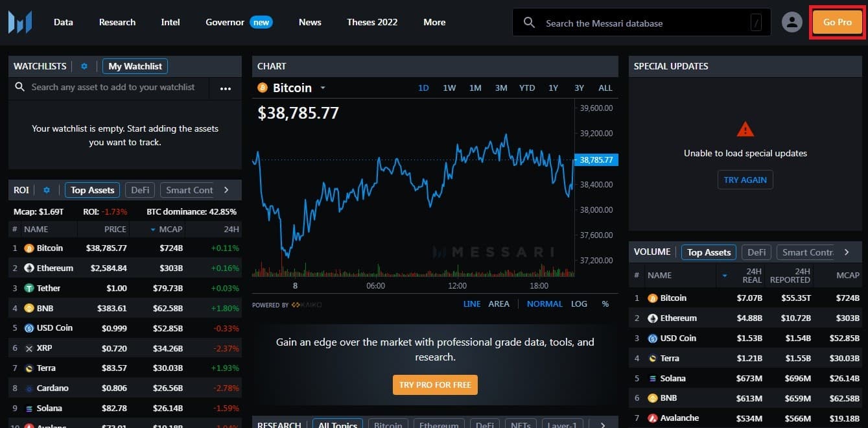Open Watchlists settings gear icon

tap(84, 66)
